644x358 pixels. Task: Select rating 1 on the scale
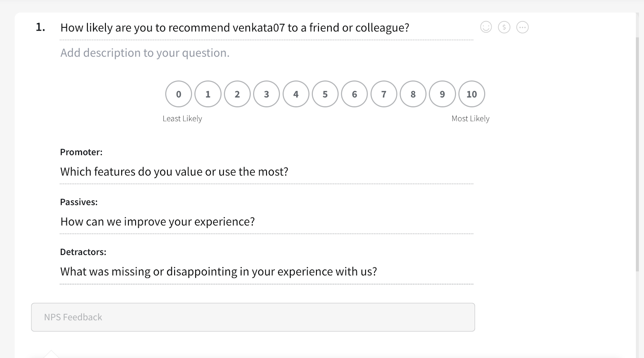(208, 94)
